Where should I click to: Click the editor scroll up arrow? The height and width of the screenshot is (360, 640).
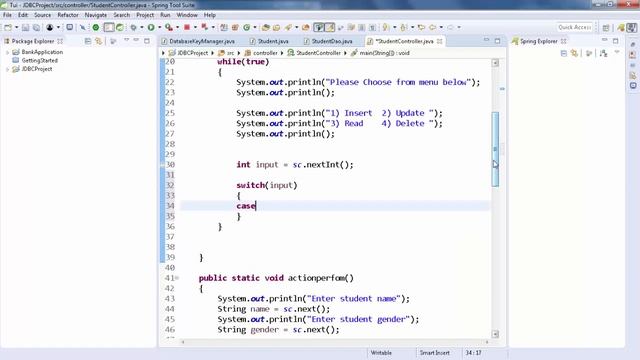pos(495,63)
